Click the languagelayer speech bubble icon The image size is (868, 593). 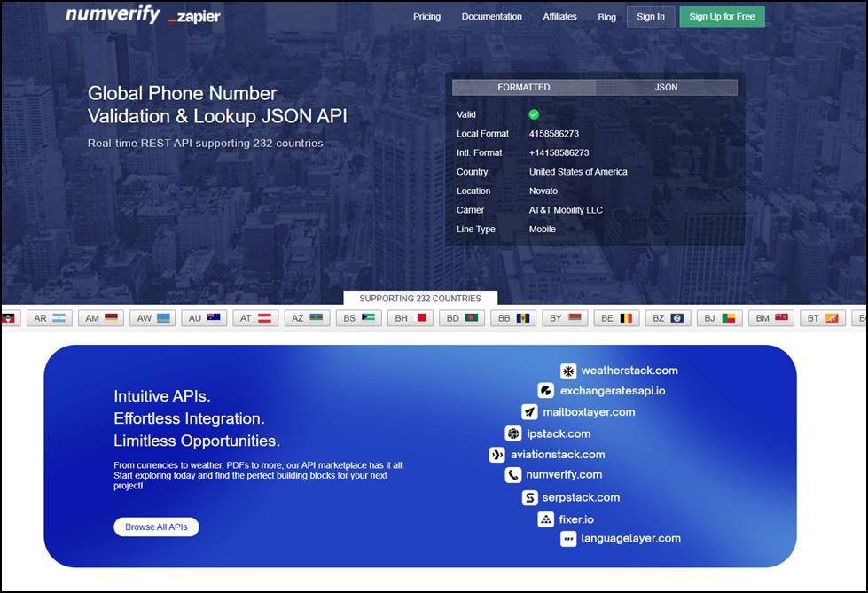(568, 539)
